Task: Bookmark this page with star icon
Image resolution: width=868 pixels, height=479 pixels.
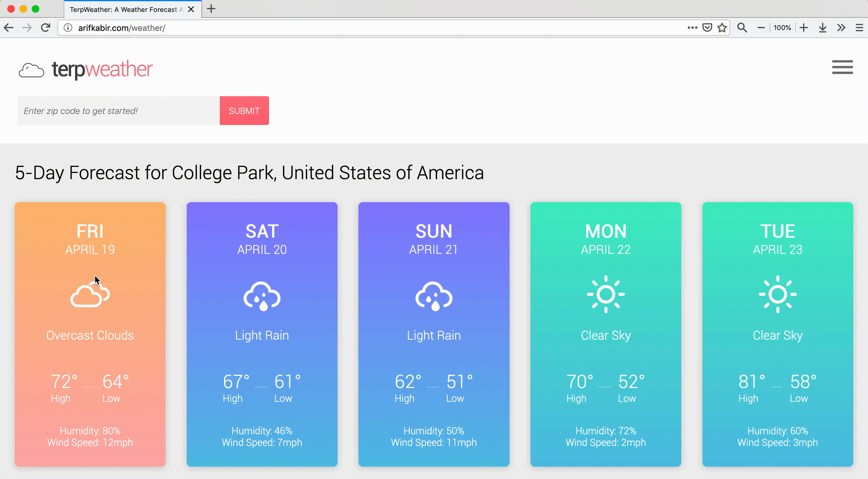Action: tap(722, 28)
